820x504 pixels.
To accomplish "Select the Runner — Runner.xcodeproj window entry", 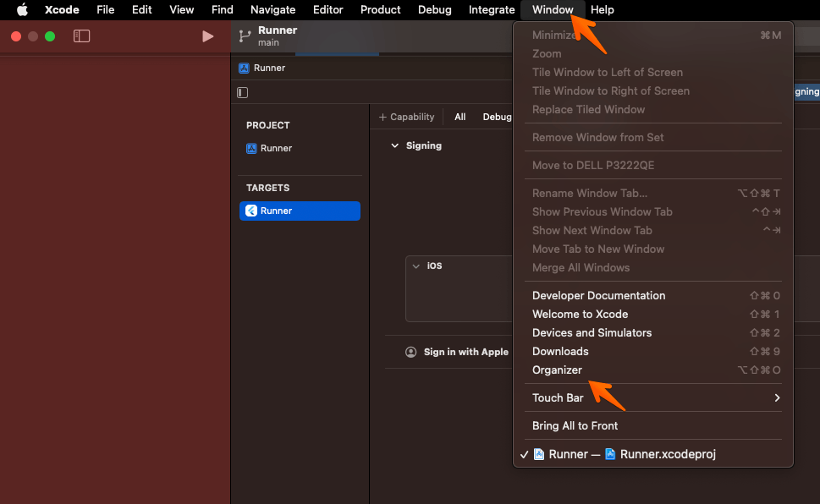I will coord(653,454).
